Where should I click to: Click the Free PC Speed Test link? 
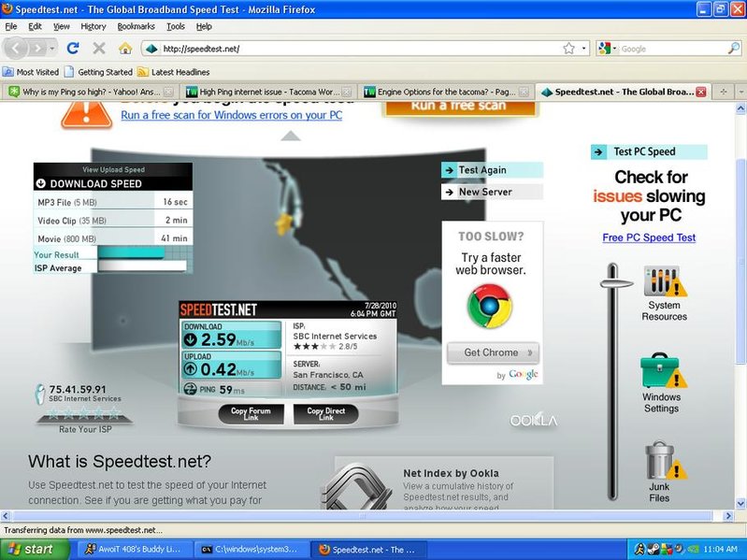649,237
